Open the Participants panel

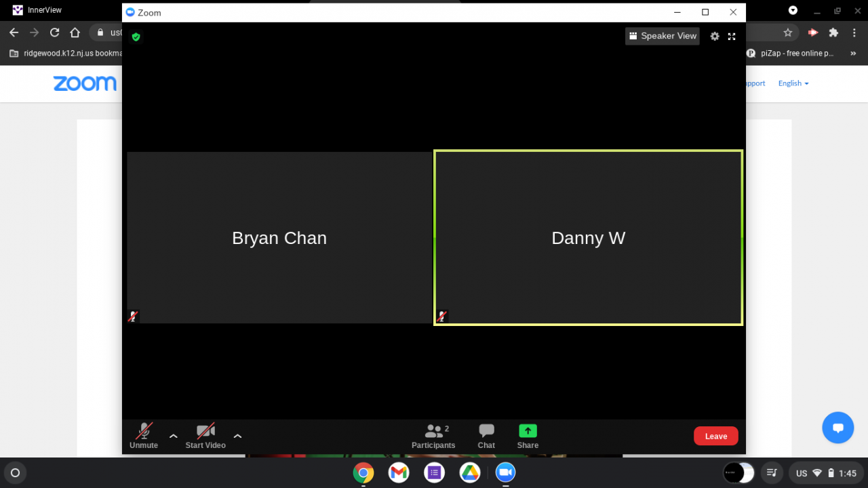pos(433,436)
